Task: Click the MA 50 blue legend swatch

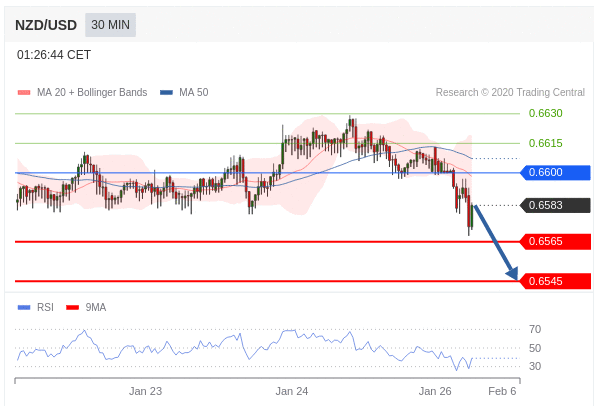Action: (166, 92)
